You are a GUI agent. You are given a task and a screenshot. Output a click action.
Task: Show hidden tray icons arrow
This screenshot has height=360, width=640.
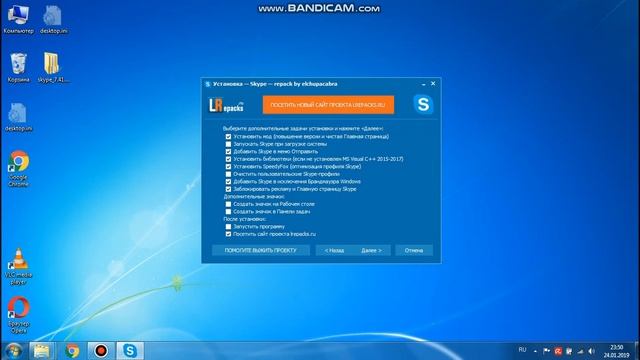[535, 351]
